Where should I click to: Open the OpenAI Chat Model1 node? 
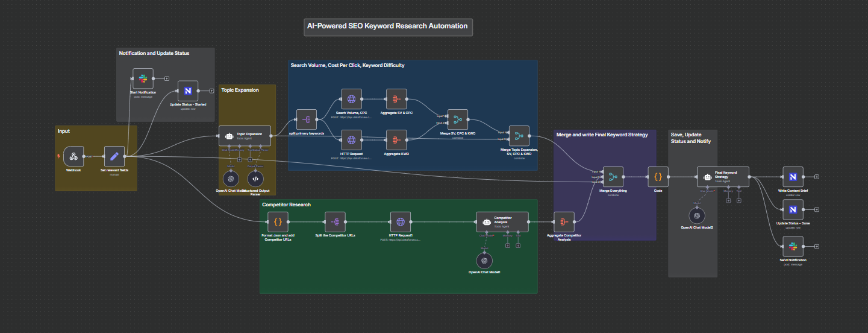coord(484,260)
